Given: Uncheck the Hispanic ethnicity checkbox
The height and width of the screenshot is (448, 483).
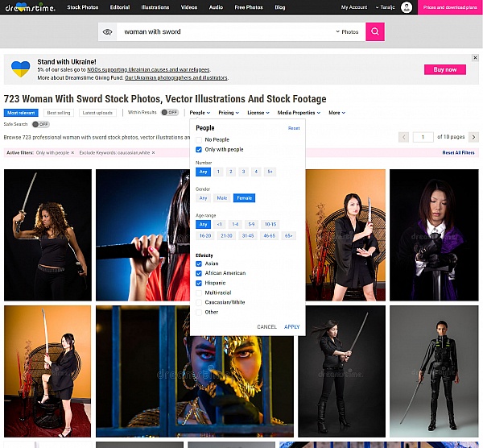Looking at the screenshot, I should pos(199,283).
